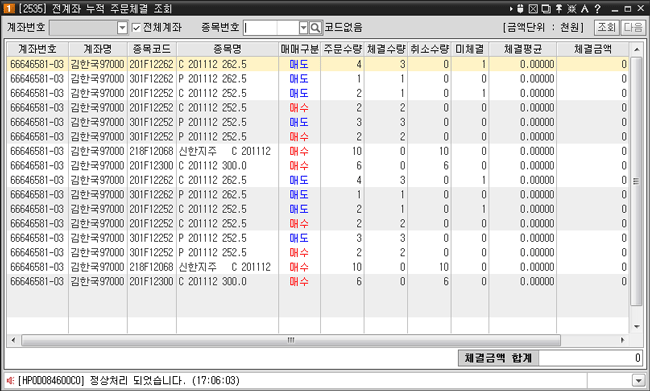650x391 pixels.
Task: Click the starburst icon in title bar
Action: [x=572, y=9]
